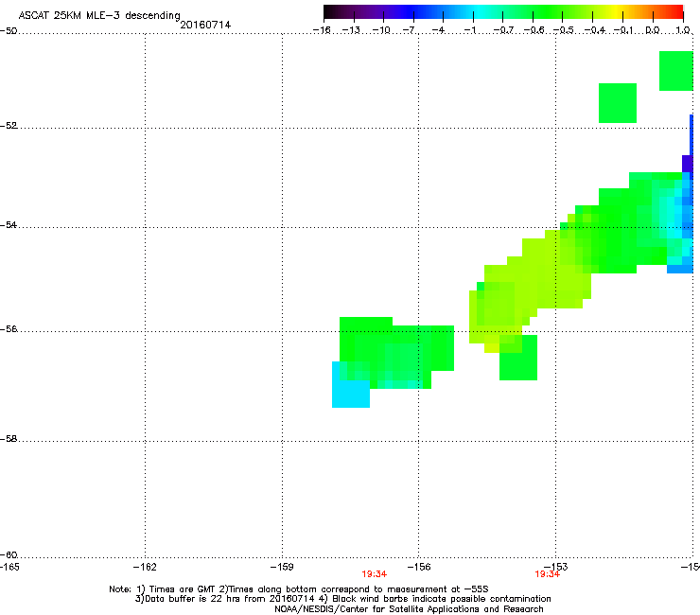
Task: Click the -153 longitude axis label
Action: (556, 567)
